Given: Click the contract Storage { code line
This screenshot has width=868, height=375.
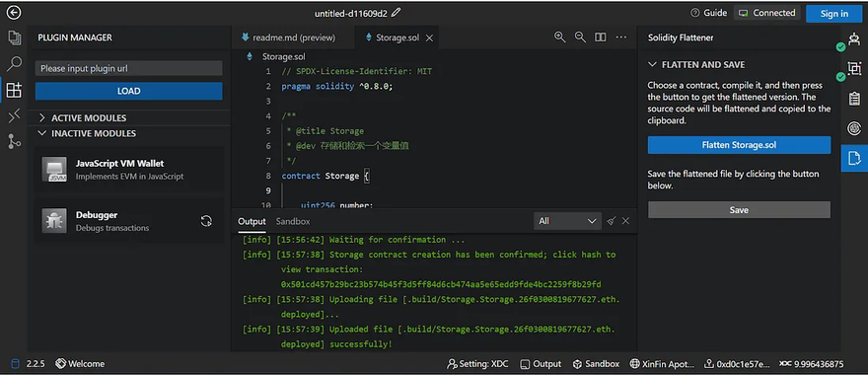Looking at the screenshot, I should 325,176.
